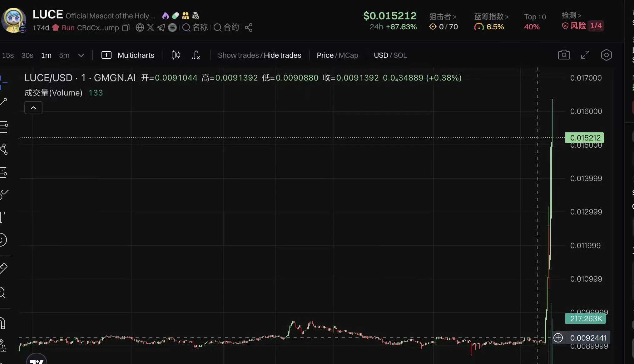Select the 5m timeframe
634x364 pixels.
pos(64,55)
